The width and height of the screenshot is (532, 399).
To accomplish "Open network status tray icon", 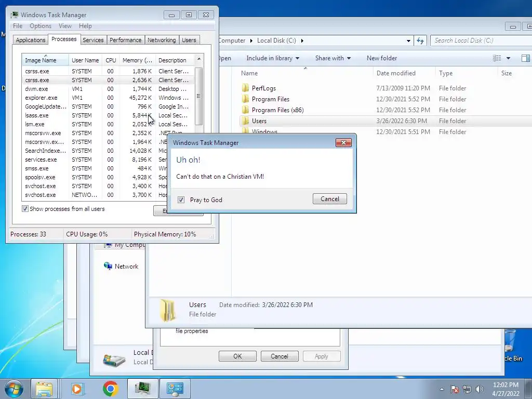I will tap(467, 389).
